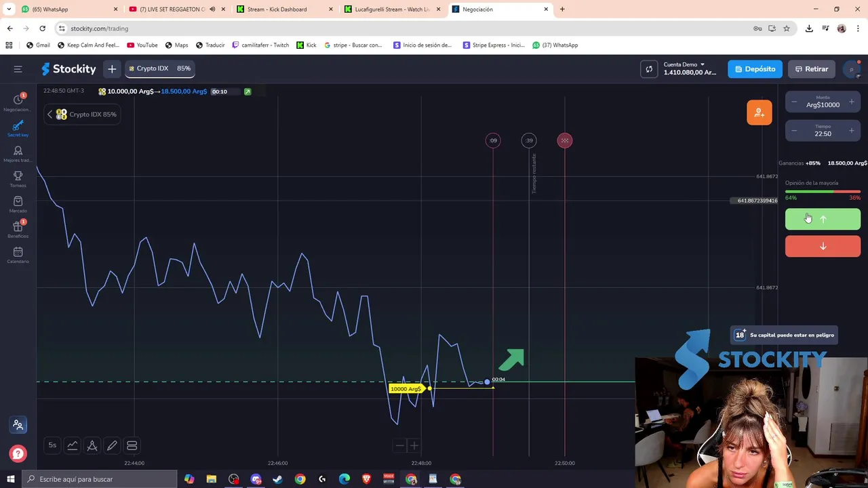Add a new asset tab with plus button

tap(112, 69)
